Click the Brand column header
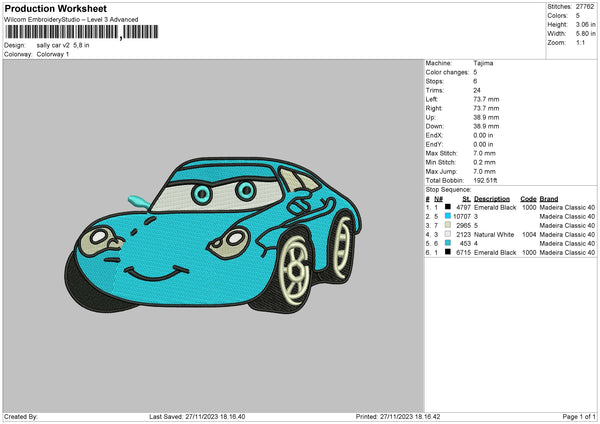The width and height of the screenshot is (600, 424). click(x=551, y=198)
